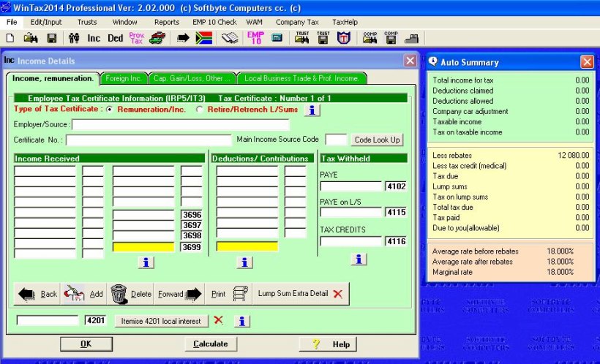This screenshot has height=364, width=600.
Task: Click info icon beside certificate type
Action: (312, 110)
